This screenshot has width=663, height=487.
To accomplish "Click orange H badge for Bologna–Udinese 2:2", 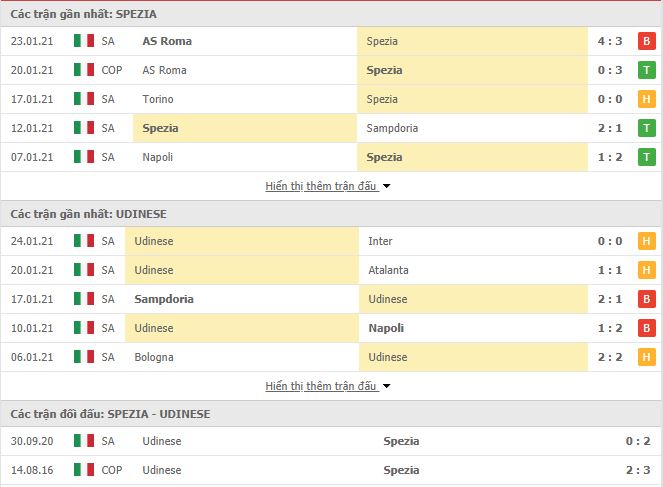I will pos(647,357).
